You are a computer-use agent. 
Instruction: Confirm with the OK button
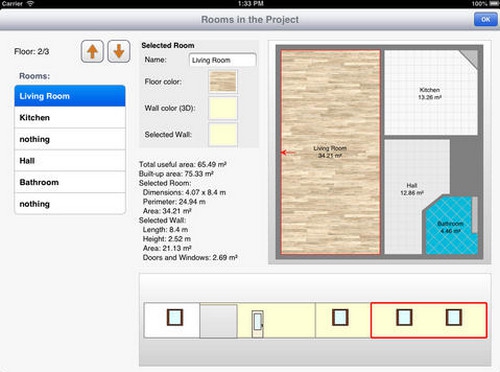point(485,19)
